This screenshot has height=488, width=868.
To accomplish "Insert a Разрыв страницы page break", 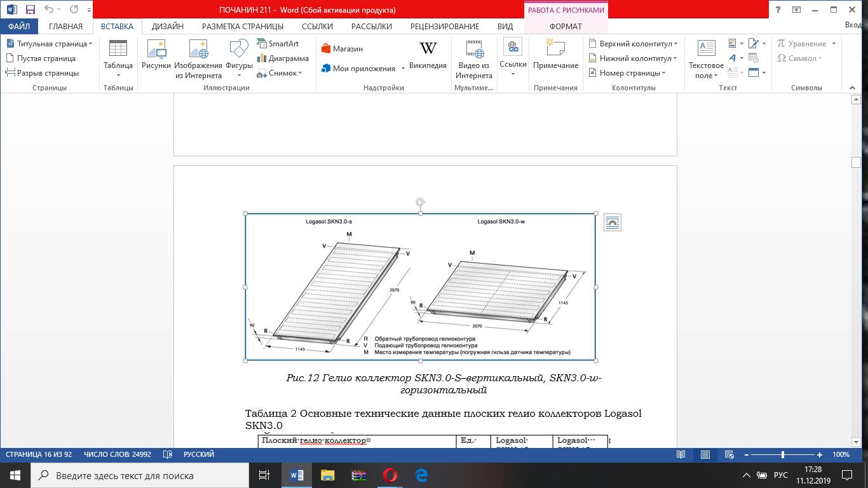I will (x=43, y=73).
